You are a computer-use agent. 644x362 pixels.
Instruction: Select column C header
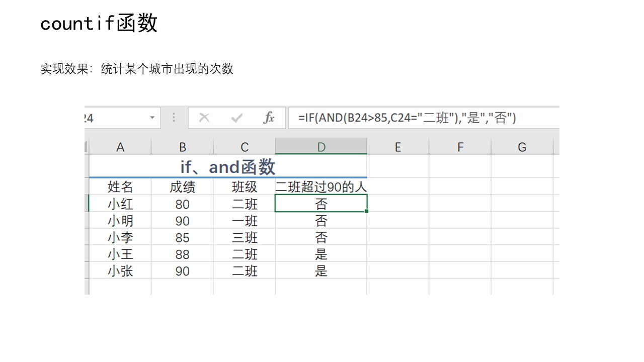pyautogui.click(x=245, y=147)
